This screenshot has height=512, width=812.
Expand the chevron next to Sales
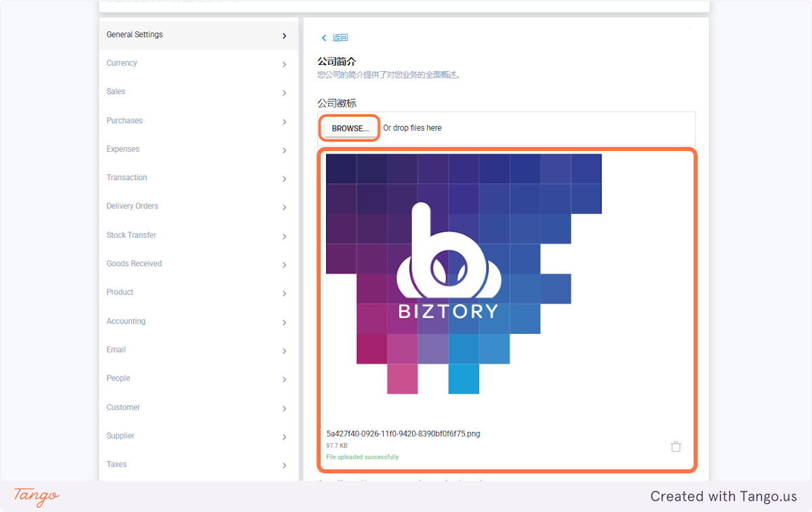[x=284, y=93]
